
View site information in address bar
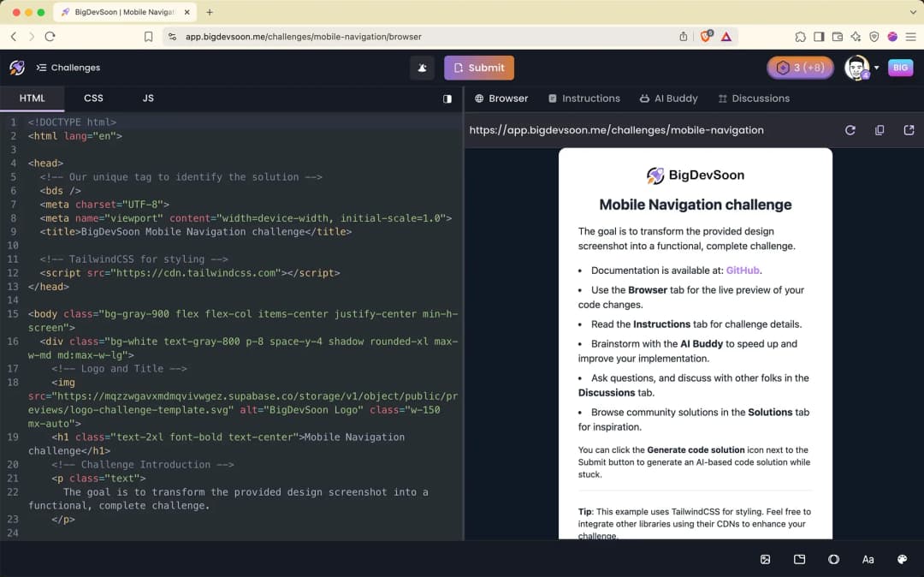(172, 37)
